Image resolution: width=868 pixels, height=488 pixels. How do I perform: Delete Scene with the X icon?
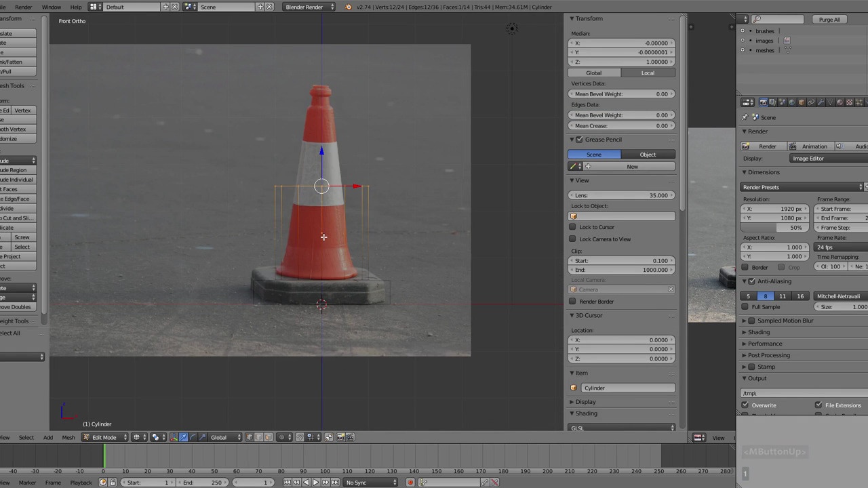click(269, 7)
